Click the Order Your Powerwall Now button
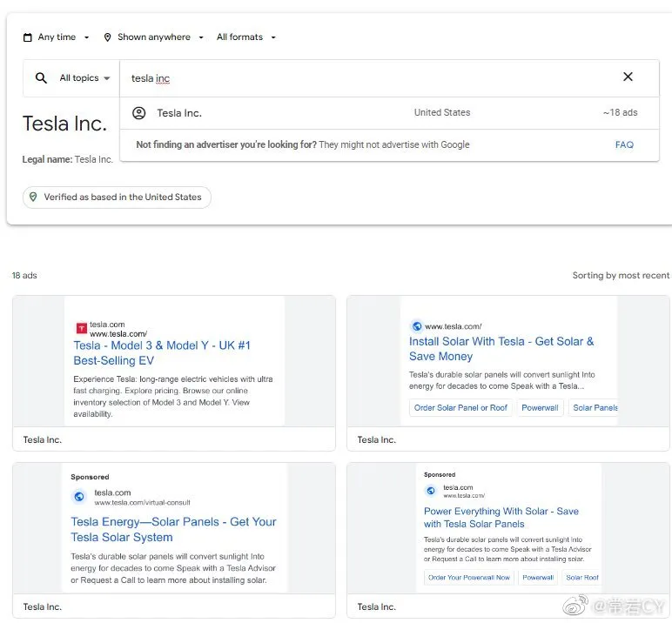 469,578
